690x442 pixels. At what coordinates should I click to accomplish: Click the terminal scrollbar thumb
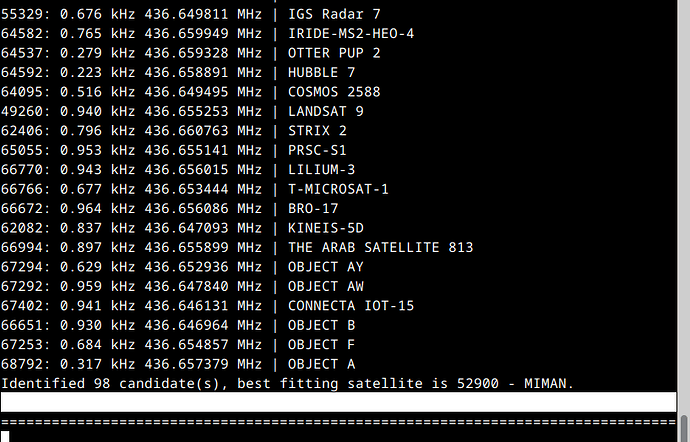[x=684, y=428]
